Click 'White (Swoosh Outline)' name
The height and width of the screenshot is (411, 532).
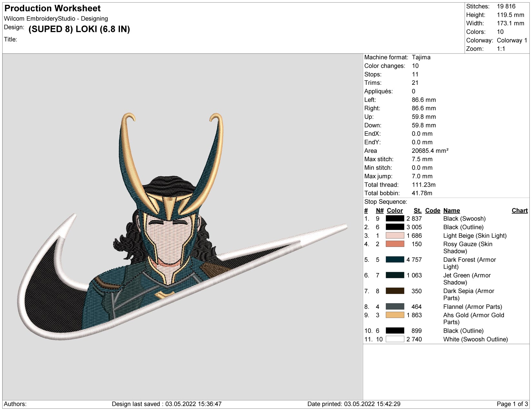(476, 339)
